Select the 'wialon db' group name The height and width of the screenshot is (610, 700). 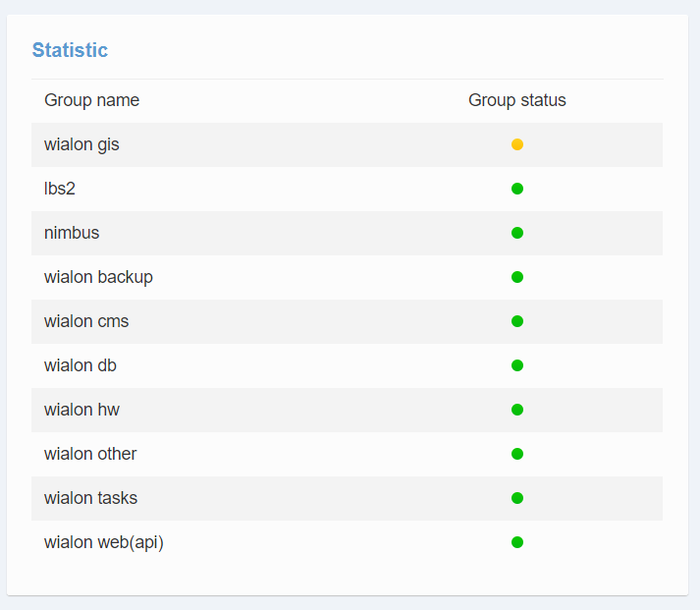[80, 365]
